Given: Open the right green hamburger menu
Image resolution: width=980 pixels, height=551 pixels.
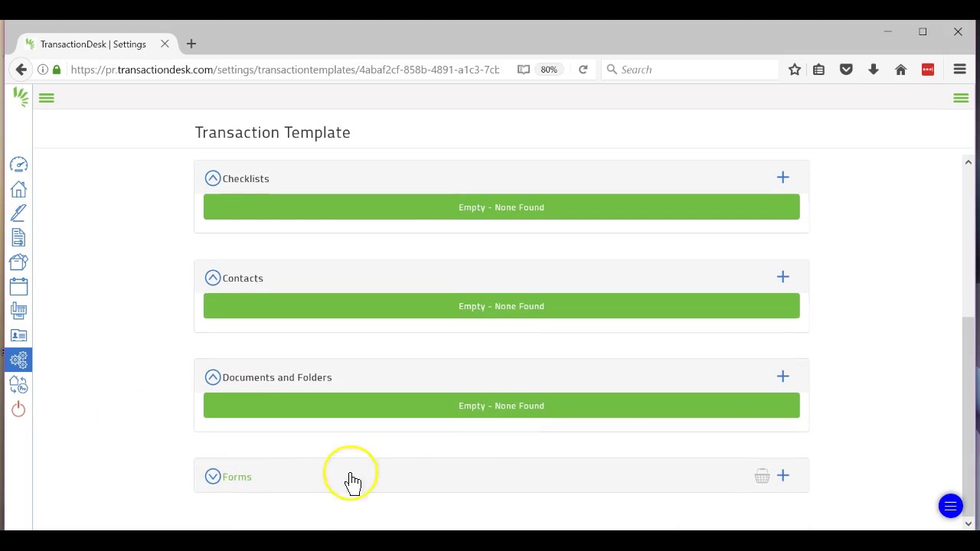Looking at the screenshot, I should (961, 98).
